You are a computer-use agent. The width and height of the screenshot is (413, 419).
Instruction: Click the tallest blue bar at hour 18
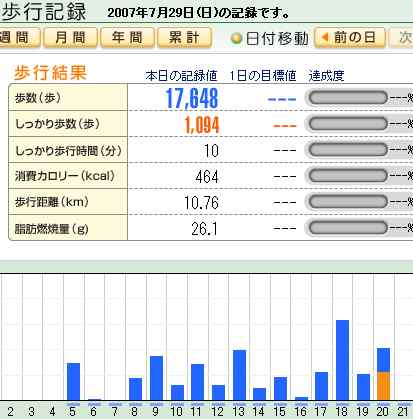342,360
